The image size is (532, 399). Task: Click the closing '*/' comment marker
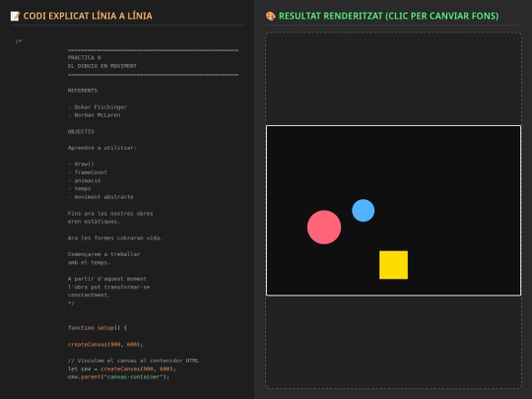click(x=71, y=303)
